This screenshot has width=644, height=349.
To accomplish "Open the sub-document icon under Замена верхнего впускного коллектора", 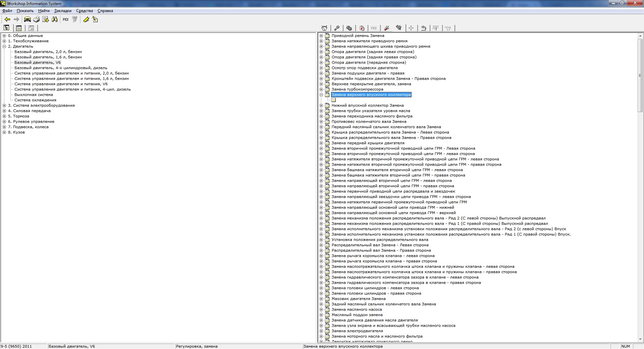I will [333, 100].
